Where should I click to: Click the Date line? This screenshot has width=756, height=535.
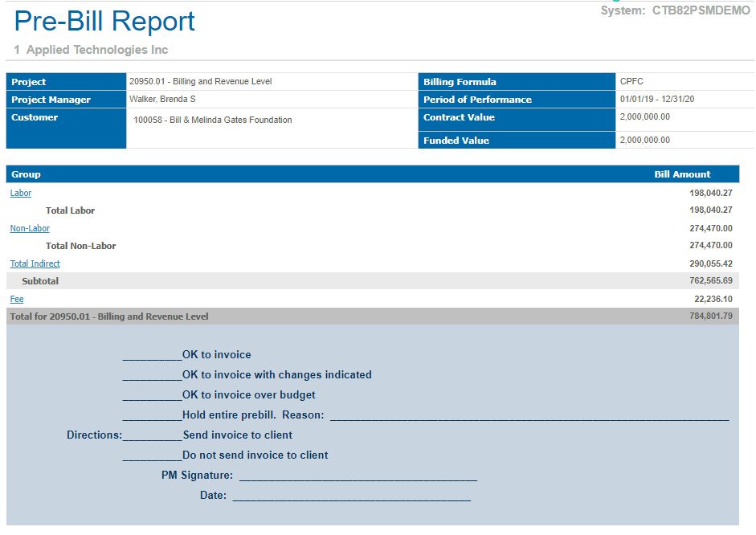tap(351, 496)
